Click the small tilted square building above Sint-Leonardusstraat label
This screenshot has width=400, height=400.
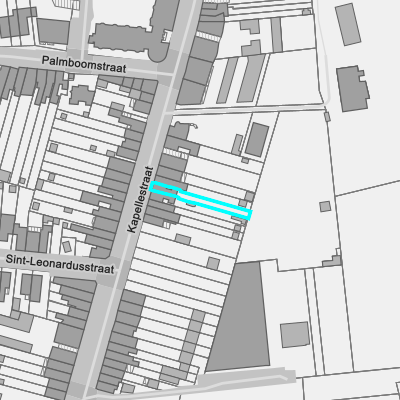[67, 247]
